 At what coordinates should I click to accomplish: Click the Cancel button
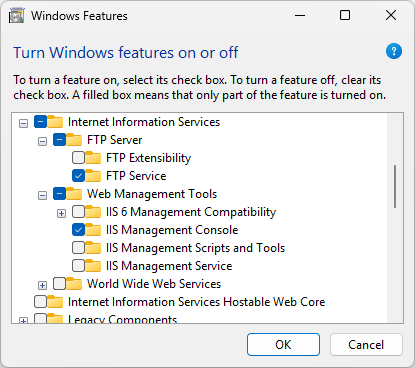(x=366, y=345)
